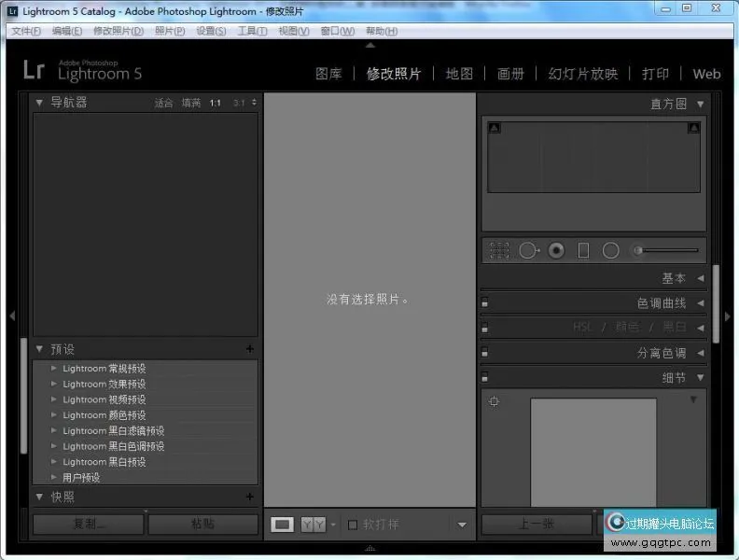Image resolution: width=739 pixels, height=560 pixels.
Task: Collapse the 导航器 panel
Action: tap(39, 103)
